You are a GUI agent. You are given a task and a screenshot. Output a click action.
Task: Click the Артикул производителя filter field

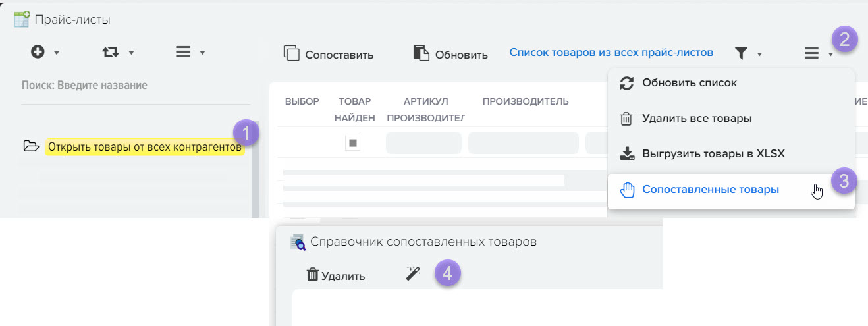point(423,143)
